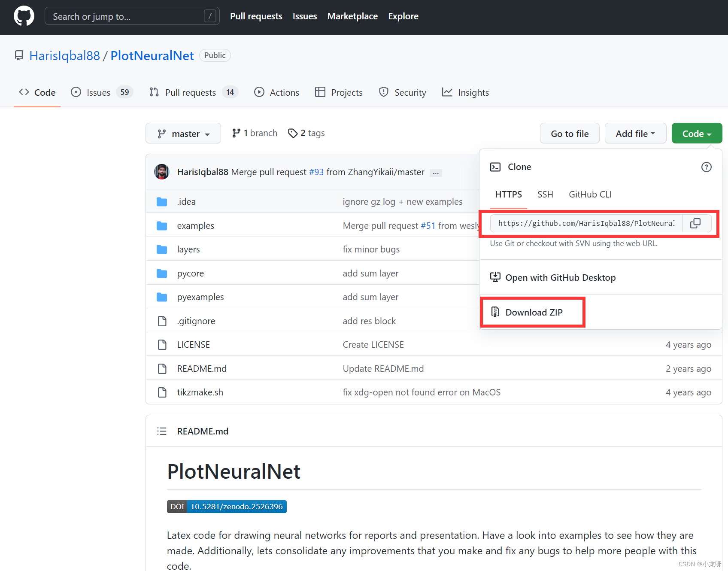Image resolution: width=728 pixels, height=571 pixels.
Task: Click the slash shortcut icon in search box
Action: click(x=209, y=16)
